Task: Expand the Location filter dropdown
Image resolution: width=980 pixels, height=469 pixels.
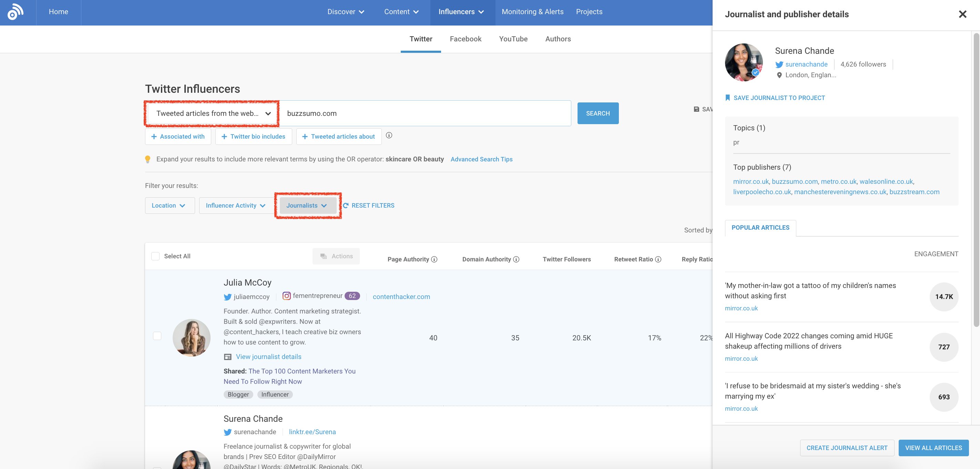Action: tap(169, 205)
